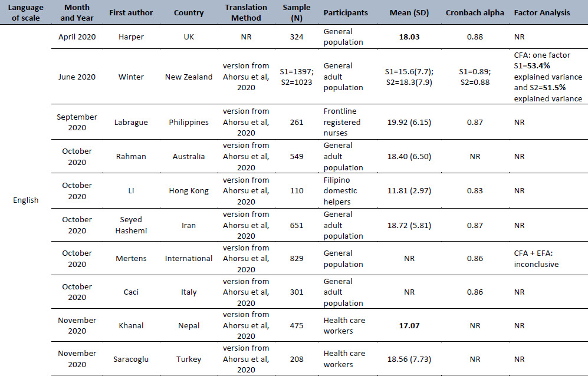The width and height of the screenshot is (588, 376).
Task: Click the 'Cronbach alpha' column header
Action: coord(475,12)
